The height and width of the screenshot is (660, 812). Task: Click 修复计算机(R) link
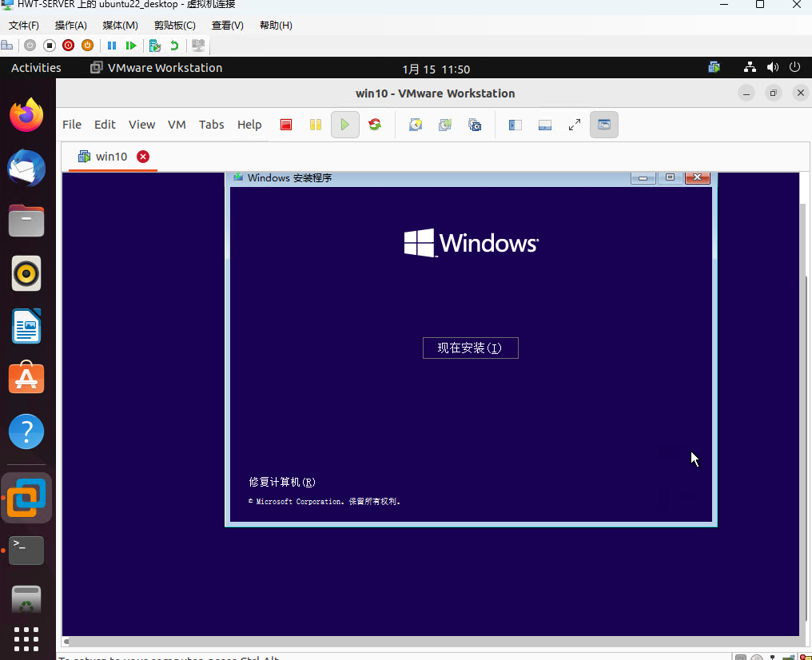click(281, 482)
